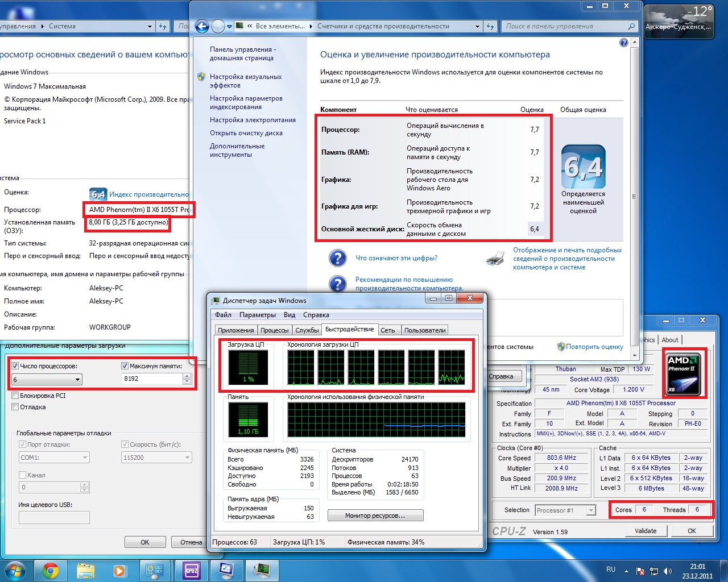Image resolution: width=728 pixels, height=582 pixels.
Task: Open Windows Explorer from the taskbar
Action: [85, 570]
